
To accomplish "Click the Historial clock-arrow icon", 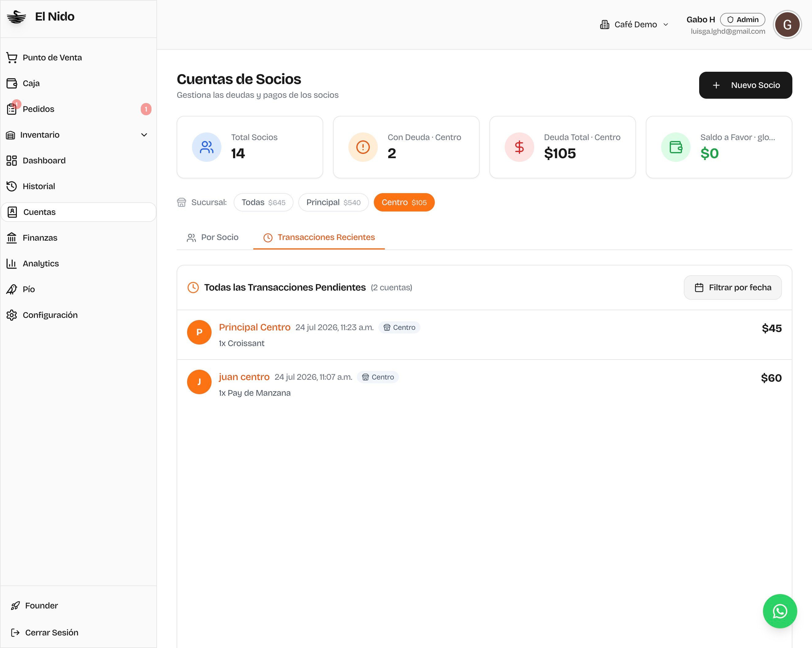I will tap(12, 186).
